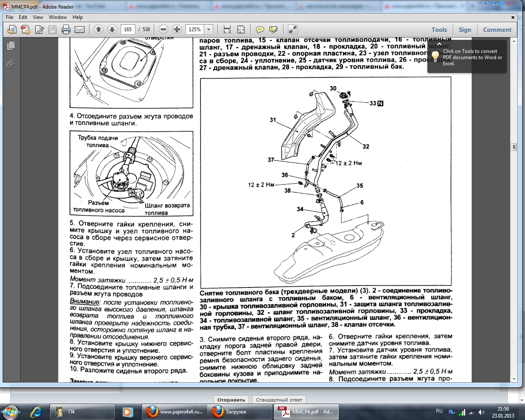Open the Window menu

tap(57, 17)
